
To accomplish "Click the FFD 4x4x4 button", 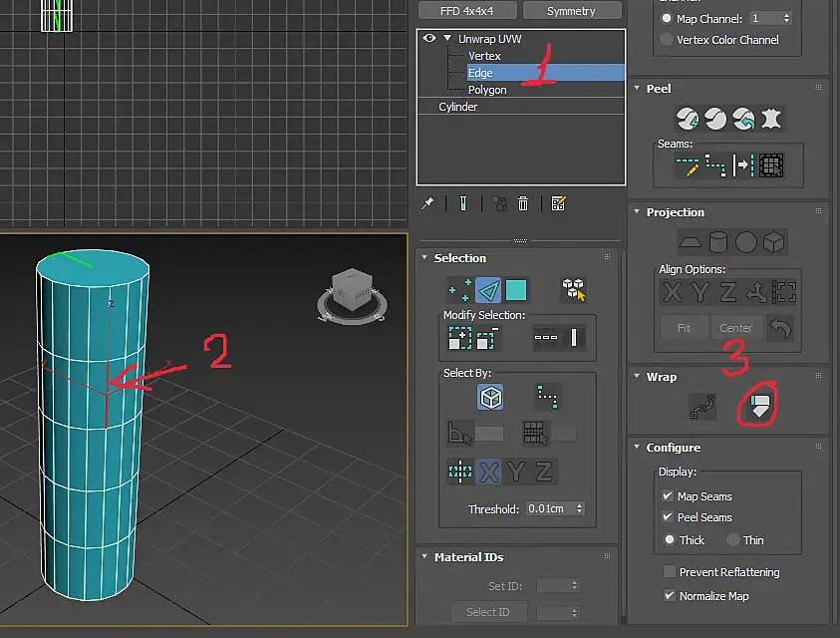I will pos(467,11).
